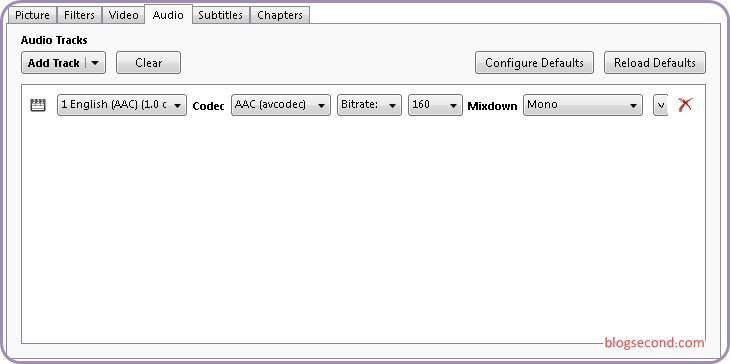This screenshot has width=730, height=364.
Task: Open the 1 English (AAC) source dropdown
Action: point(122,105)
